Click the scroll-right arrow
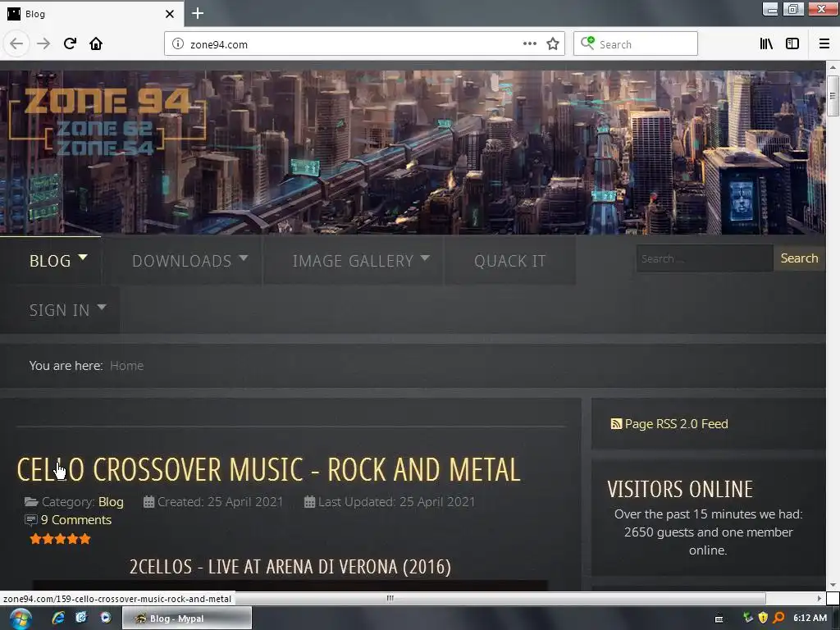 (819, 598)
